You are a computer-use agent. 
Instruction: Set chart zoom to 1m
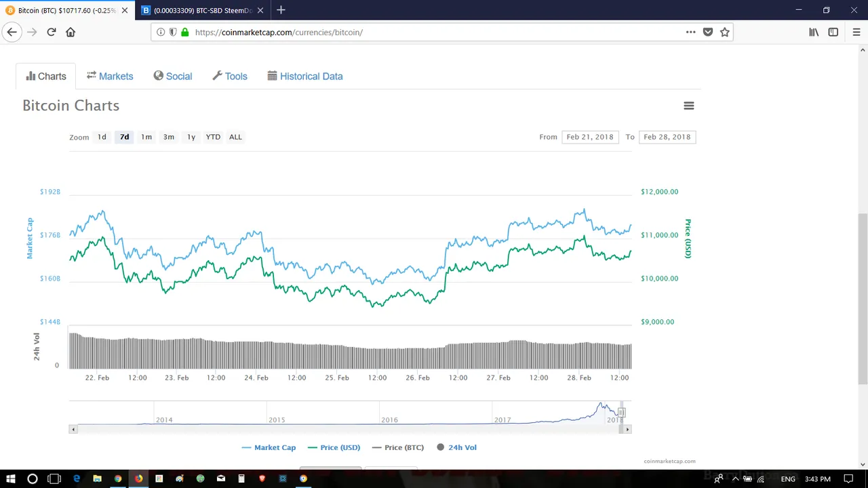point(146,137)
